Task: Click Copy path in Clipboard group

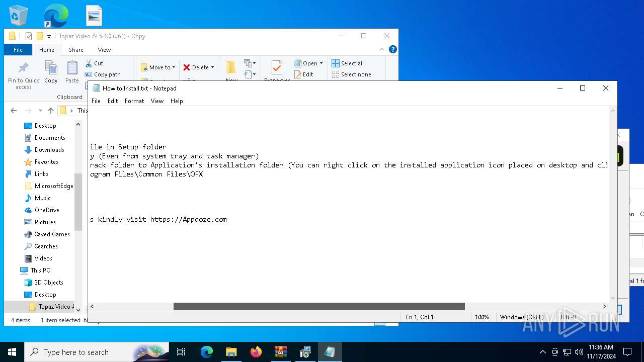Action: tap(103, 74)
